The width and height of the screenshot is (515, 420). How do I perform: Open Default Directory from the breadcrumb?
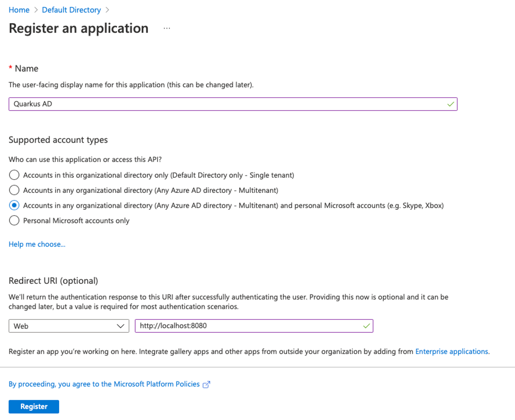click(x=71, y=9)
